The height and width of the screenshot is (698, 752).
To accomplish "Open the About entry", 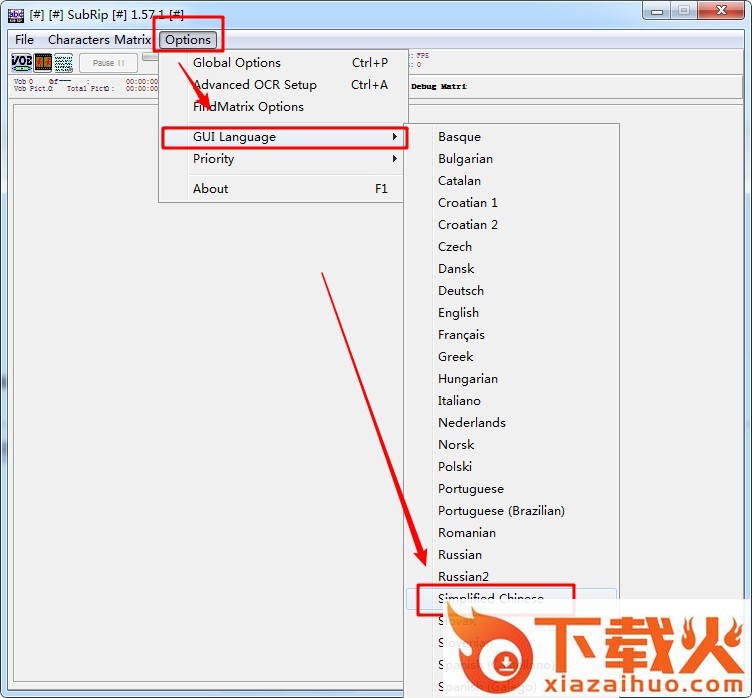I will (210, 189).
